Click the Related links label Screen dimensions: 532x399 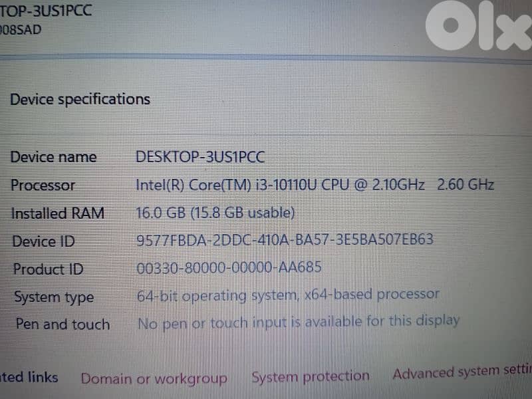(29, 377)
